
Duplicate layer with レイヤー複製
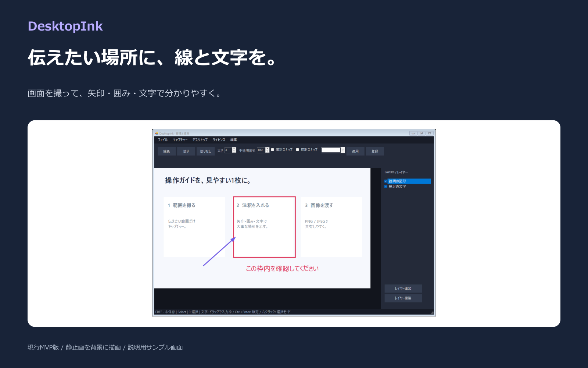pos(403,298)
